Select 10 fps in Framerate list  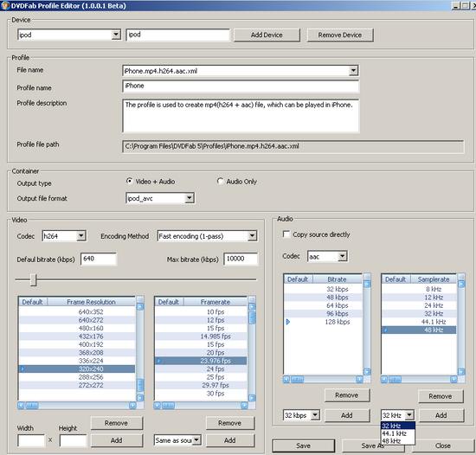point(201,311)
